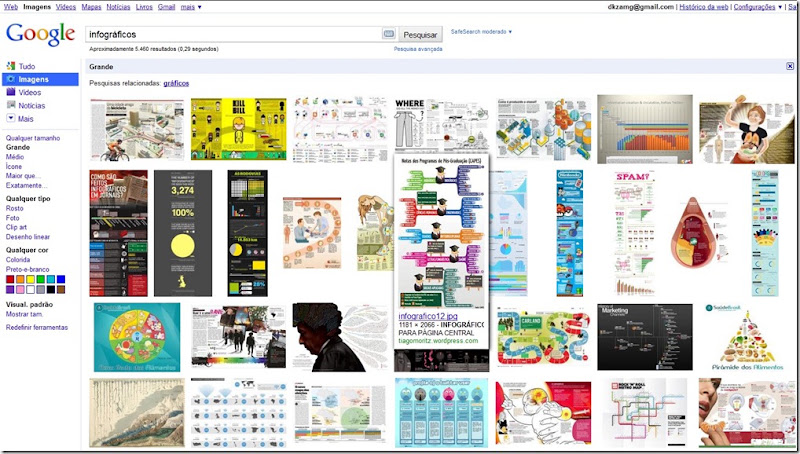Open the Kill Bill yellow infographic thumbnail
The width and height of the screenshot is (800, 454).
tap(238, 129)
